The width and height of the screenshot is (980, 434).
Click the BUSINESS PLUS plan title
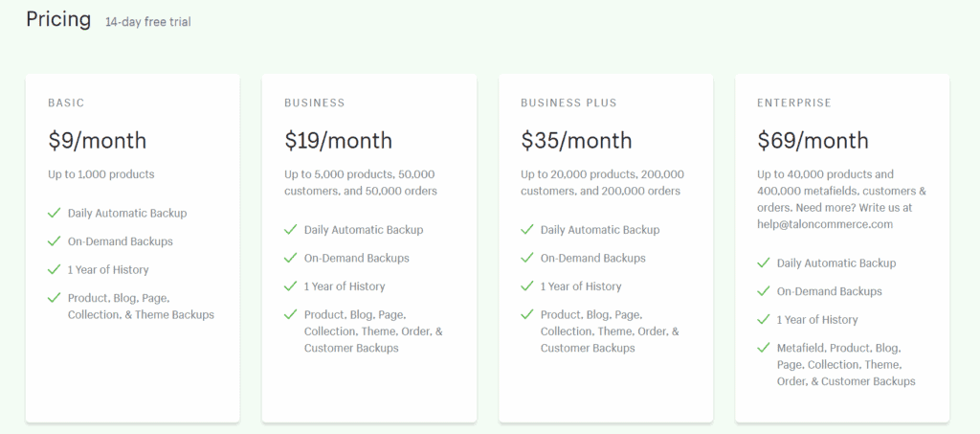pos(568,103)
